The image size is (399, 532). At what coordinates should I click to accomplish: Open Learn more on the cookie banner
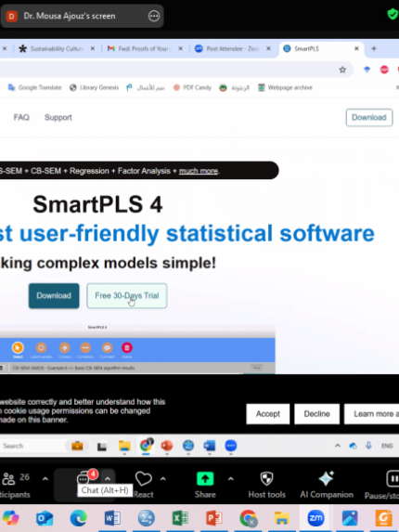pyautogui.click(x=371, y=414)
